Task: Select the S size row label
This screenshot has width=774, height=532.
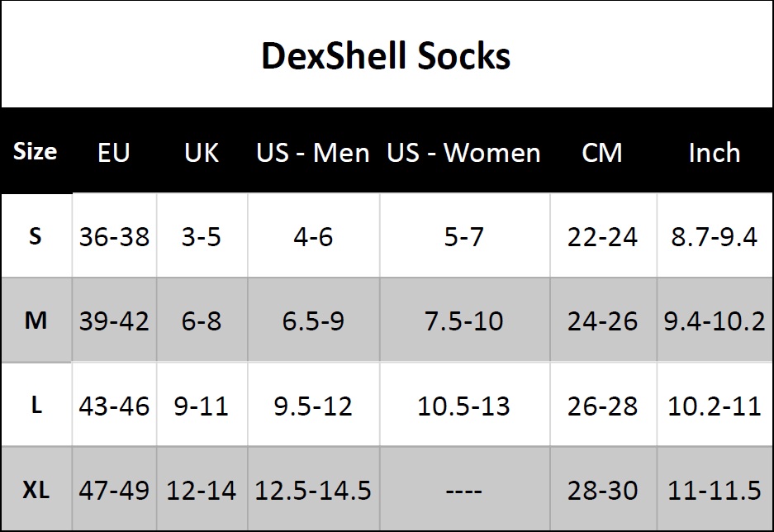Action: [x=36, y=236]
